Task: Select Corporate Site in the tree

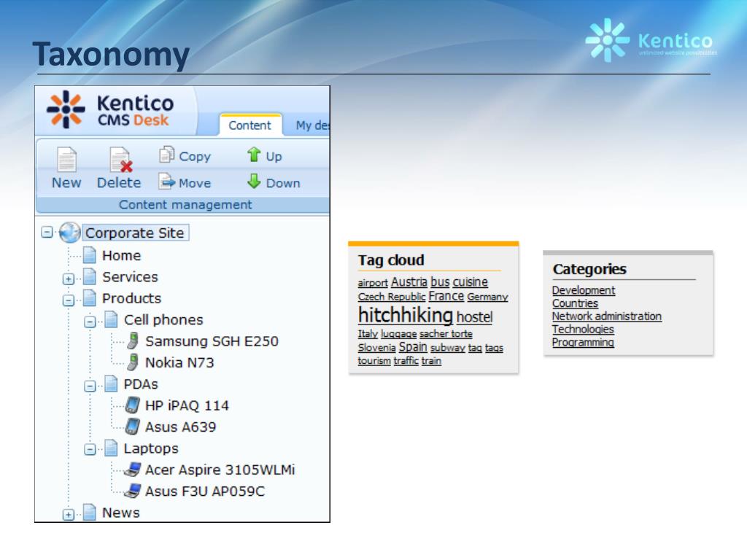Action: click(135, 233)
